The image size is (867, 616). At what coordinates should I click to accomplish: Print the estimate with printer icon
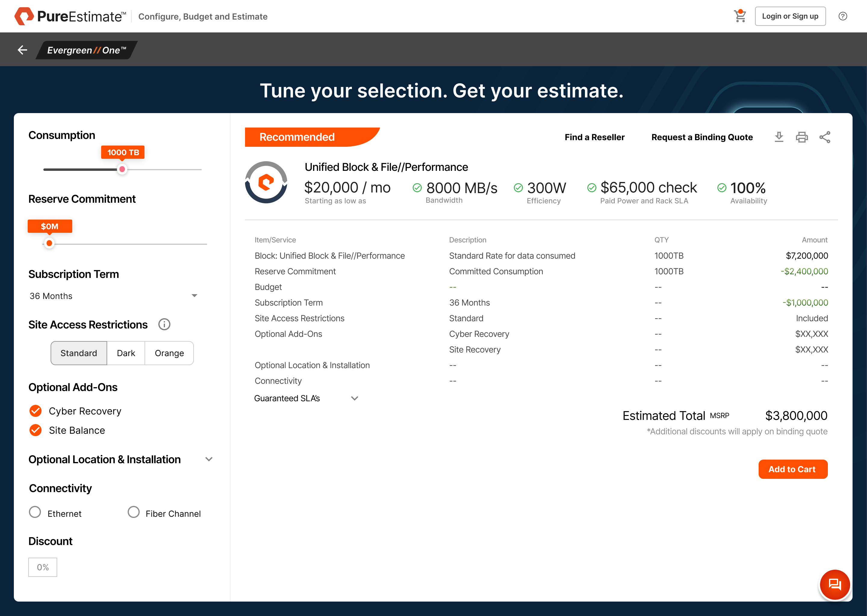point(802,137)
